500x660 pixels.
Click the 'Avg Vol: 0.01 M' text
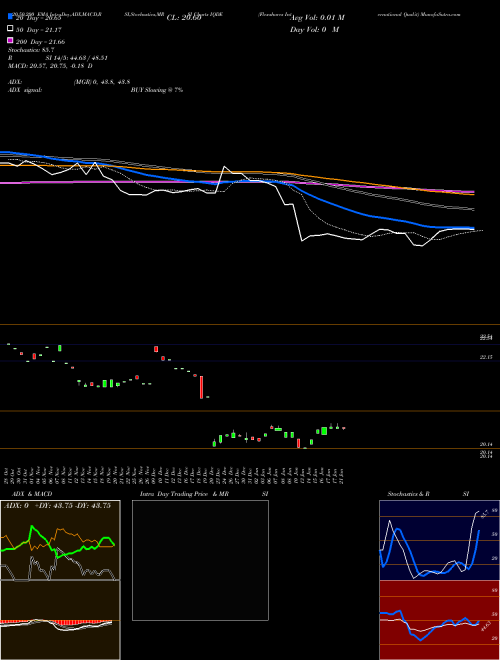[317, 18]
